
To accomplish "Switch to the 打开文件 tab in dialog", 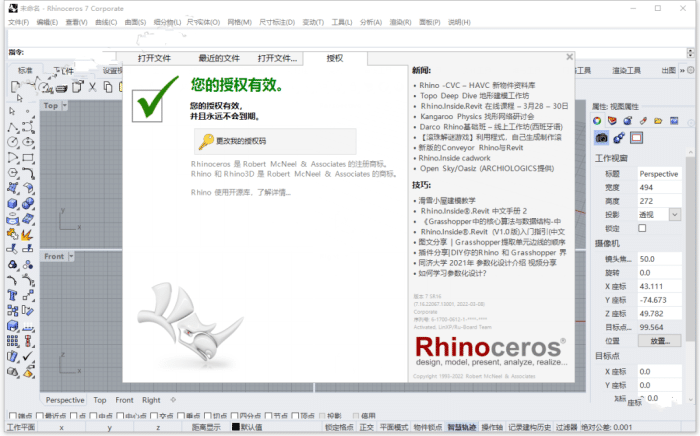I will (154, 58).
